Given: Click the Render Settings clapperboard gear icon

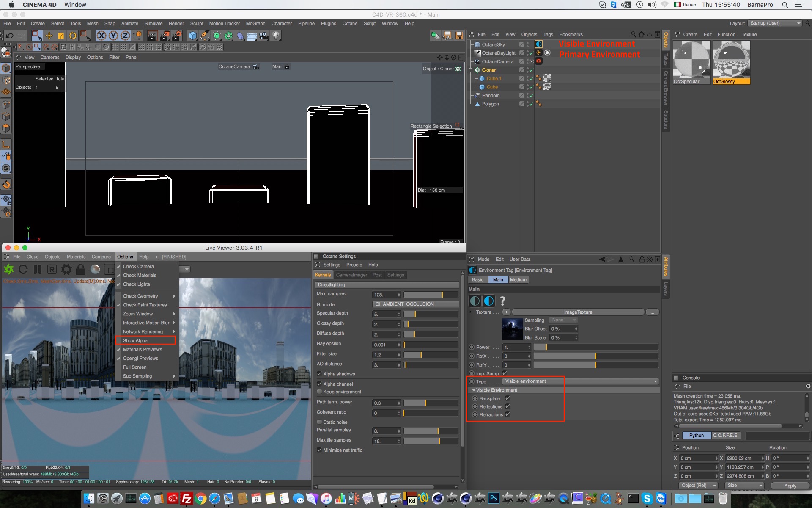Looking at the screenshot, I should tap(177, 36).
